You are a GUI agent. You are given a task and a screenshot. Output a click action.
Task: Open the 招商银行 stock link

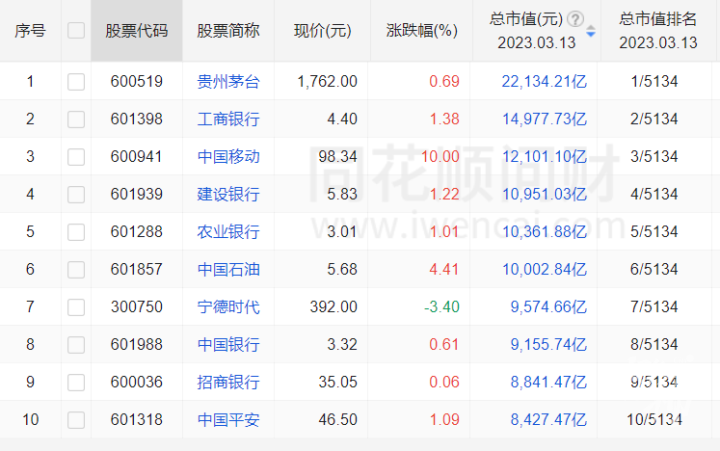point(228,382)
